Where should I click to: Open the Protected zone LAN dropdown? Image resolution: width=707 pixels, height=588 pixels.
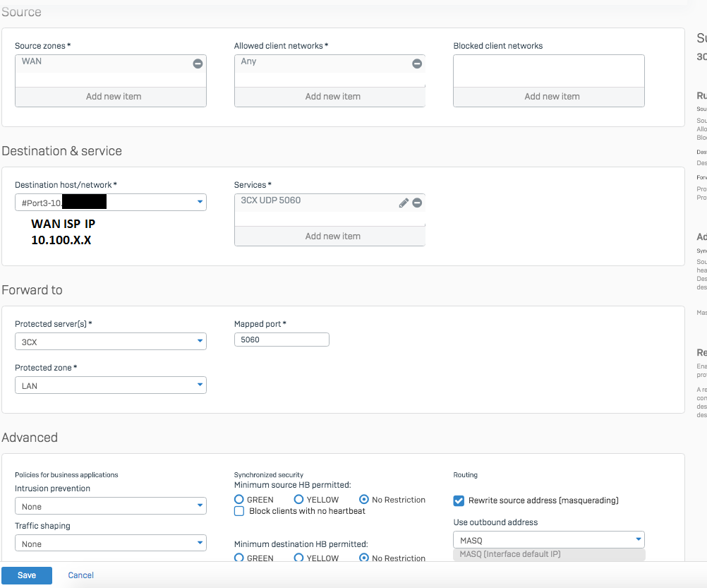[x=111, y=385]
